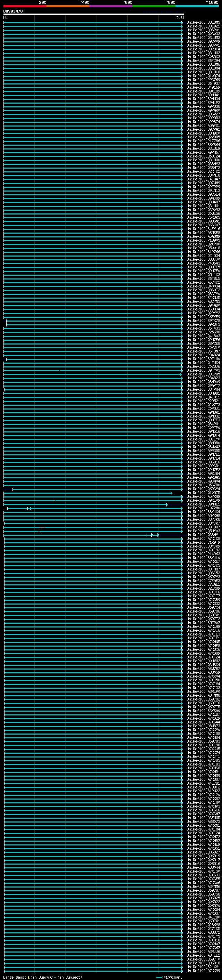Click hit label UniRef100_B6F294
Screen dimensions: 222x980
point(203,60)
